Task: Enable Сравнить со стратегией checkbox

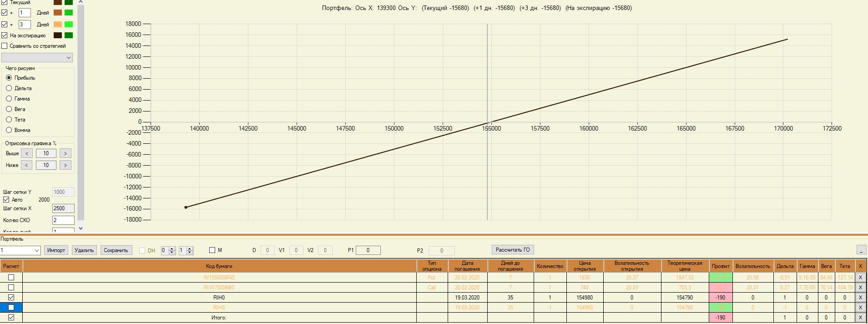Action: click(5, 46)
